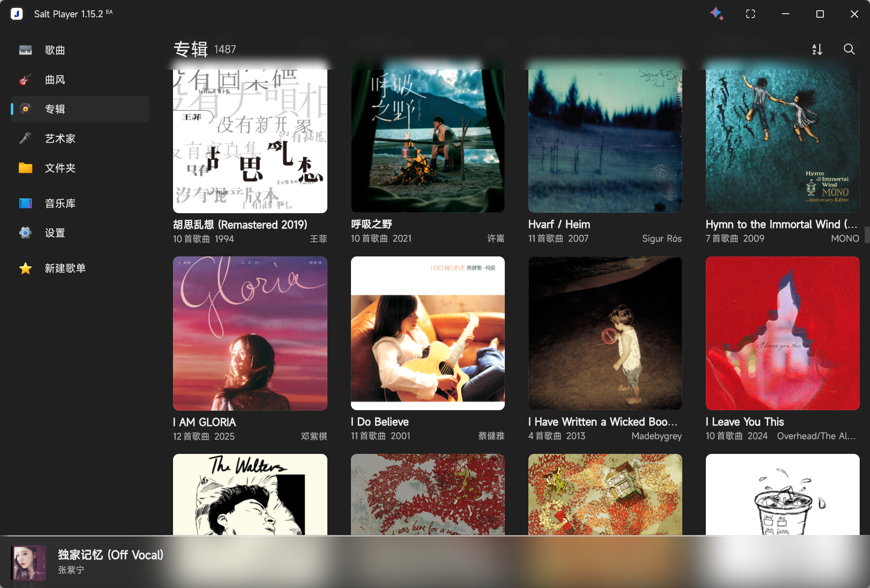
Task: Open the sketched drink cup album cover
Action: 783,494
